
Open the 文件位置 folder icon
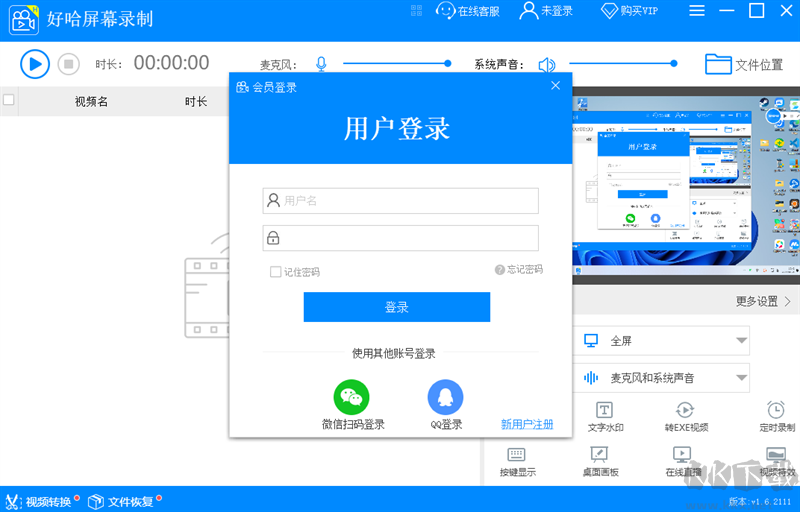[x=718, y=64]
